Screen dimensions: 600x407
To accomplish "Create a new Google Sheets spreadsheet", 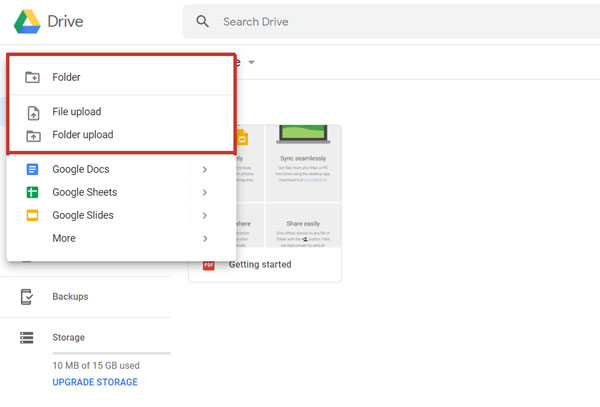I will (x=99, y=192).
